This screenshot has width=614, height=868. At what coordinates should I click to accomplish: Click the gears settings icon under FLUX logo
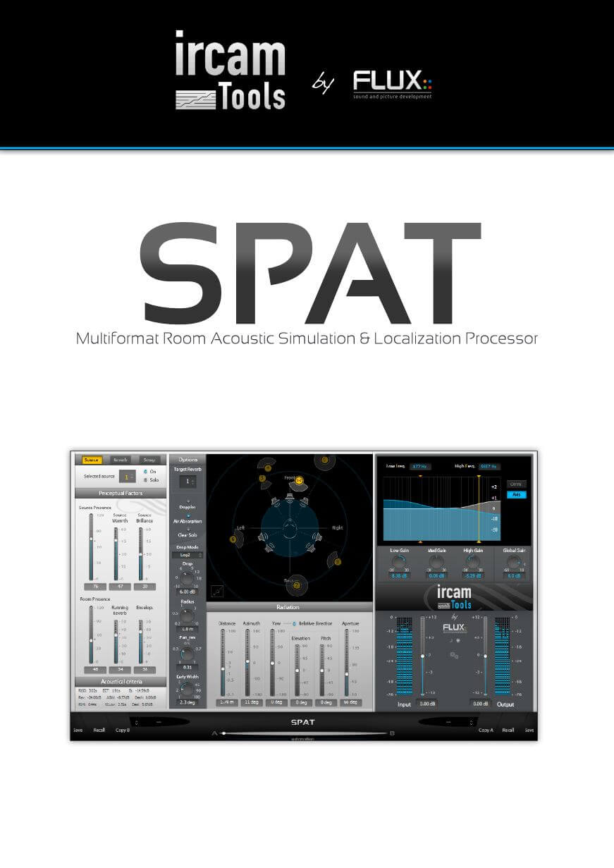click(x=453, y=656)
